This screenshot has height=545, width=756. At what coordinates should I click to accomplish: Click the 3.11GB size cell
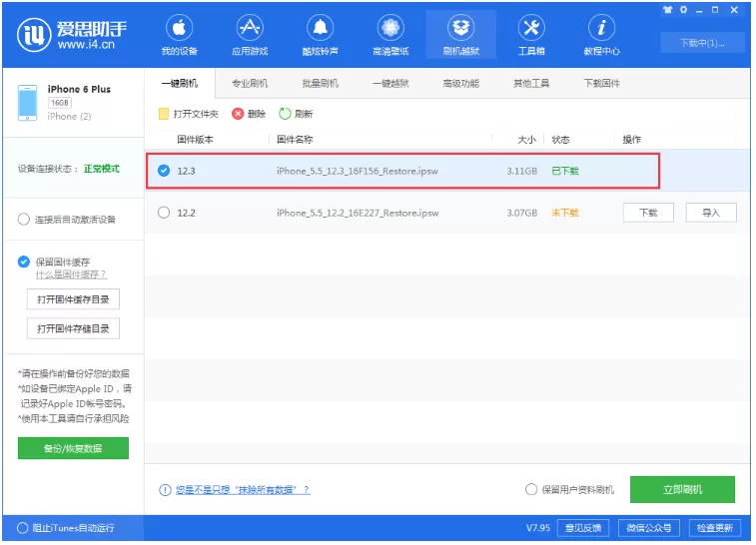(x=522, y=171)
